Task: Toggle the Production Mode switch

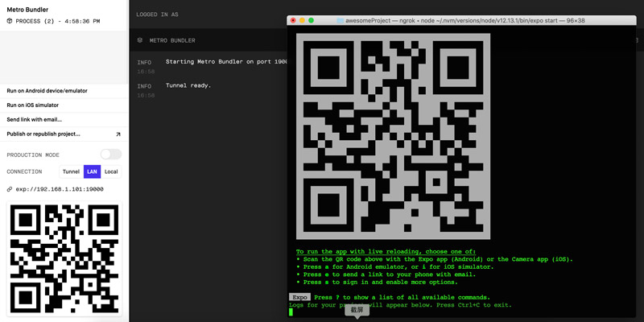Action: pos(111,155)
